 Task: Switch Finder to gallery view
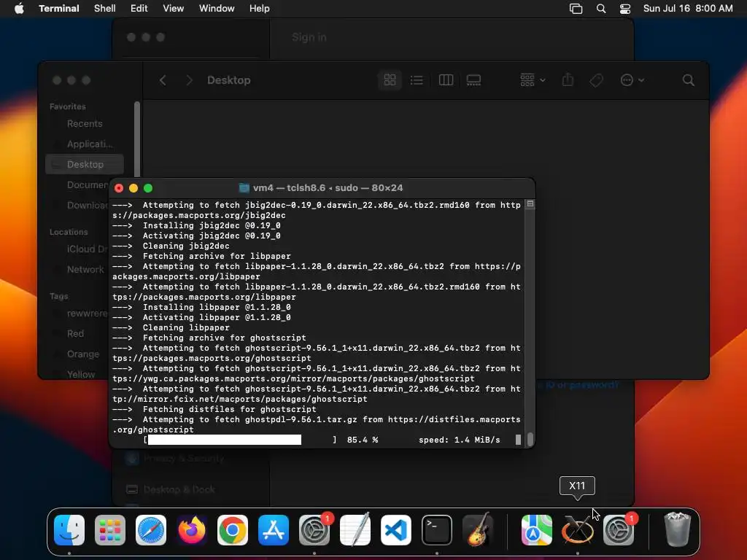(x=473, y=80)
